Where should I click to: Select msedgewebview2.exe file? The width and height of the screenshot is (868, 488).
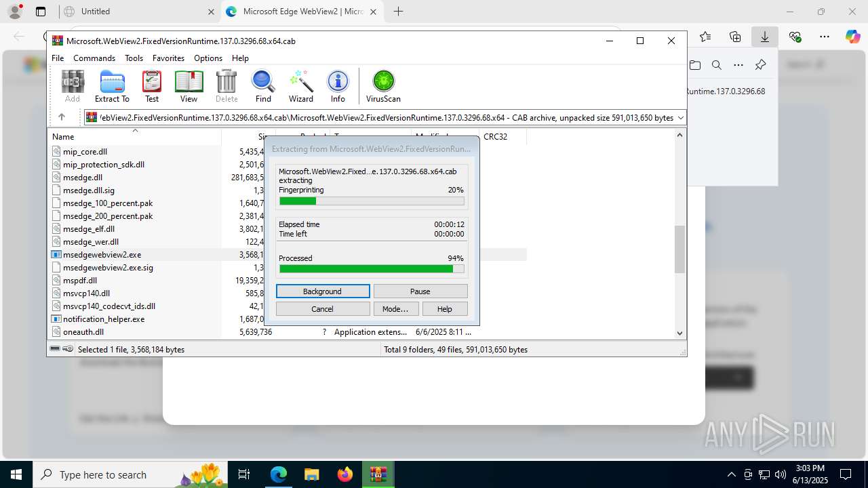pyautogui.click(x=102, y=255)
